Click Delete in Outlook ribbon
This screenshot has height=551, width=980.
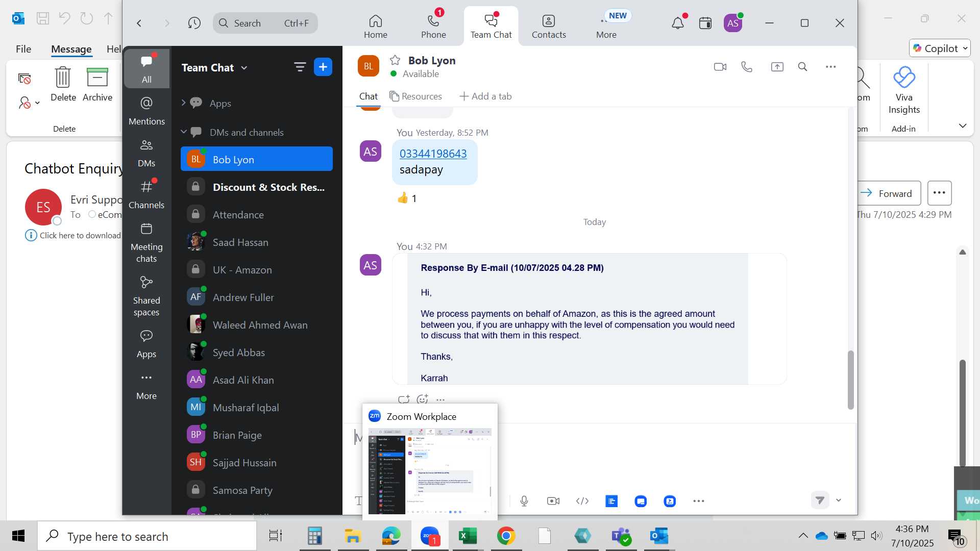tap(63, 85)
